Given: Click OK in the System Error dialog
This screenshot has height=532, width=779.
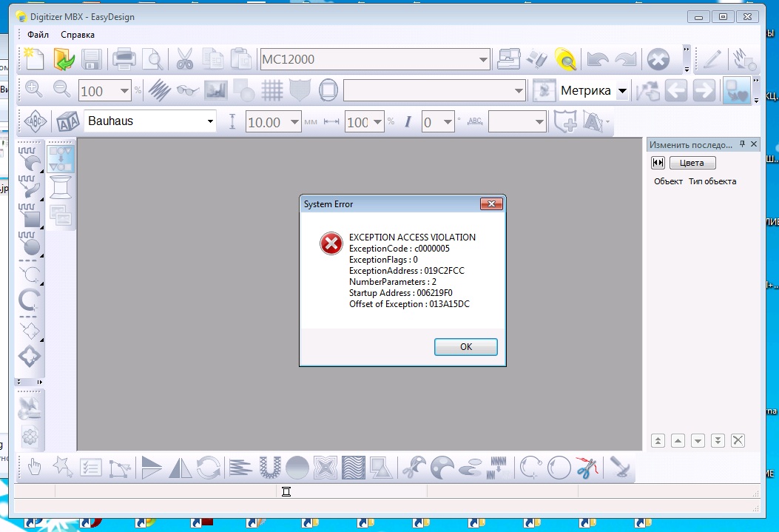Looking at the screenshot, I should (465, 347).
